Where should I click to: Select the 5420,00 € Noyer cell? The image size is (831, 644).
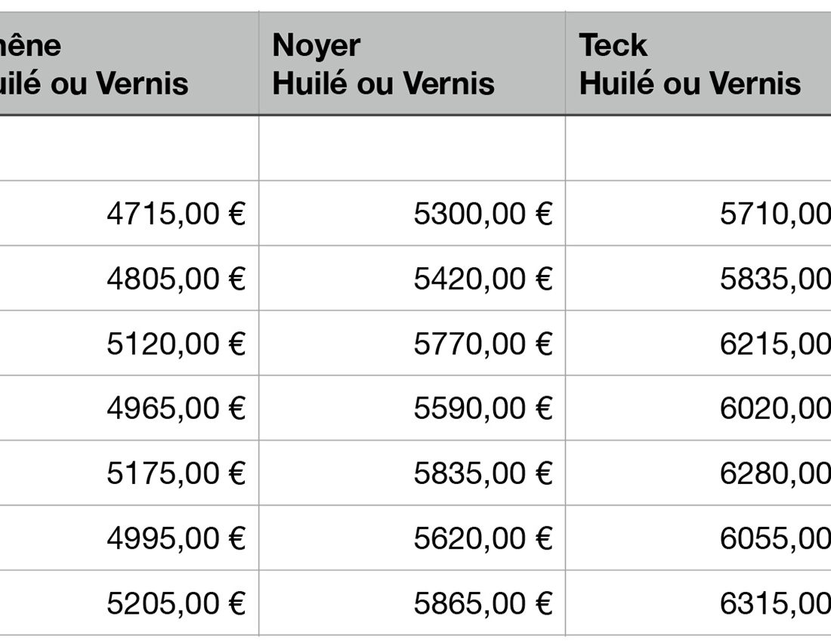tap(483, 279)
